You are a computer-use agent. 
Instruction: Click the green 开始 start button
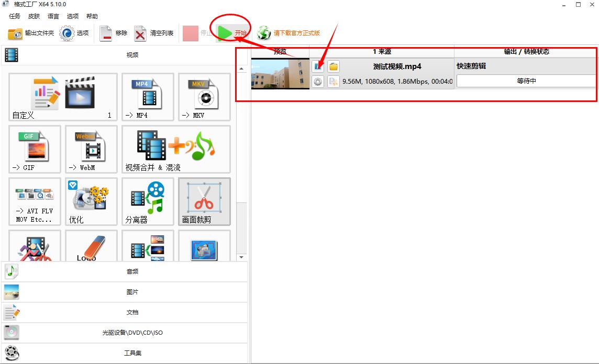click(232, 33)
